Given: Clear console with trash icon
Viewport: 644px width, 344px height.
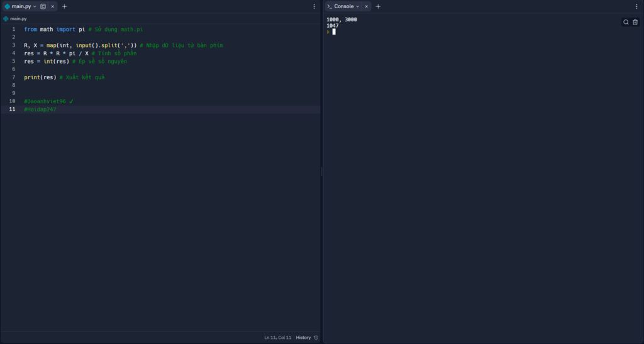Looking at the screenshot, I should click(635, 22).
